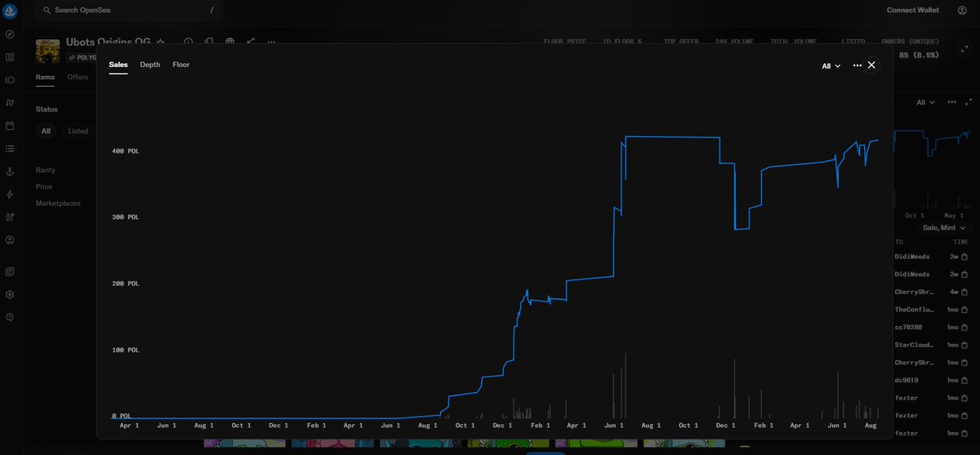Open the chart modal All time range dropdown
The height and width of the screenshot is (455, 980).
pyautogui.click(x=831, y=66)
